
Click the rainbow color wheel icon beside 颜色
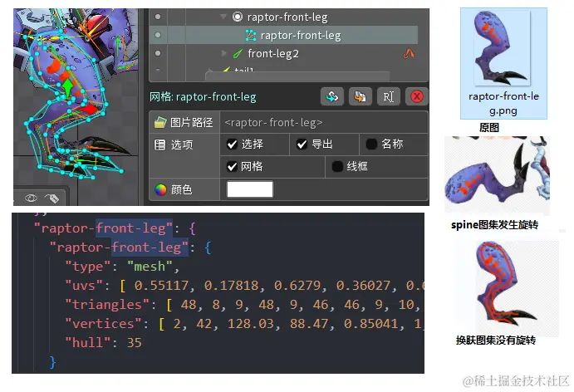pos(160,189)
